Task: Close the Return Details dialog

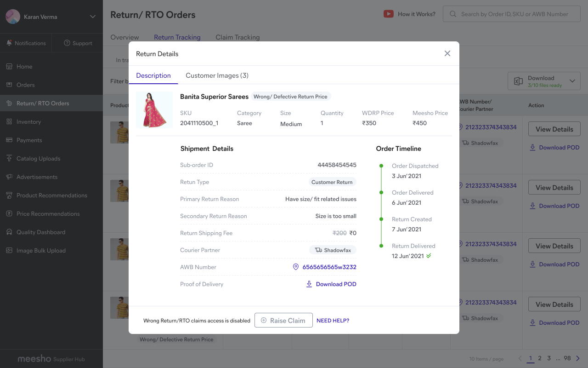Action: click(447, 53)
